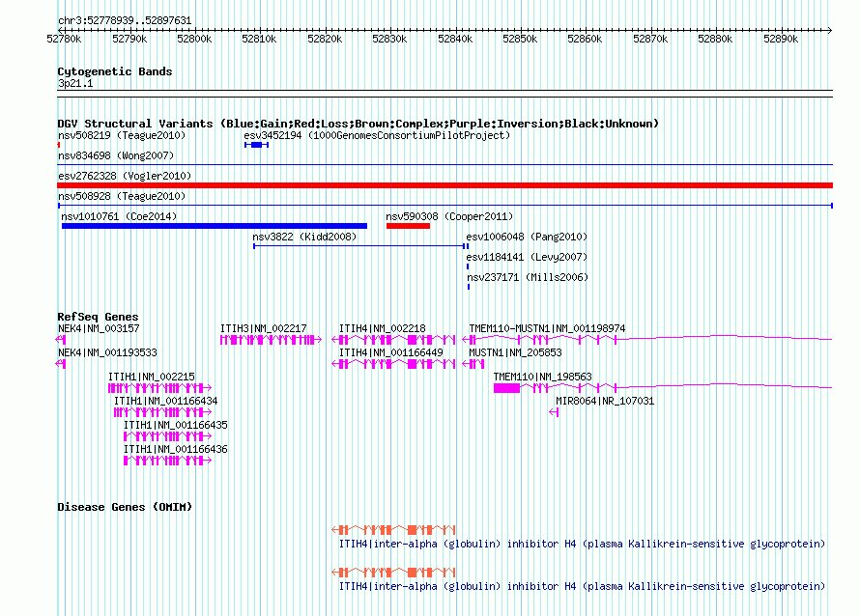Click the second OMIM ITIH4 orange gene glyph
Image resolution: width=860 pixels, height=616 pixels.
pyautogui.click(x=394, y=573)
